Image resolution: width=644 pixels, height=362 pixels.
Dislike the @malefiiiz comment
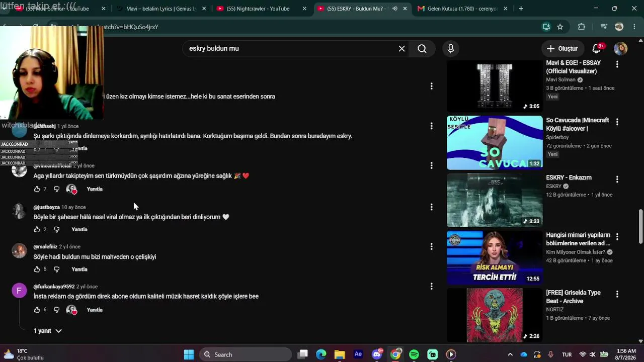56,269
